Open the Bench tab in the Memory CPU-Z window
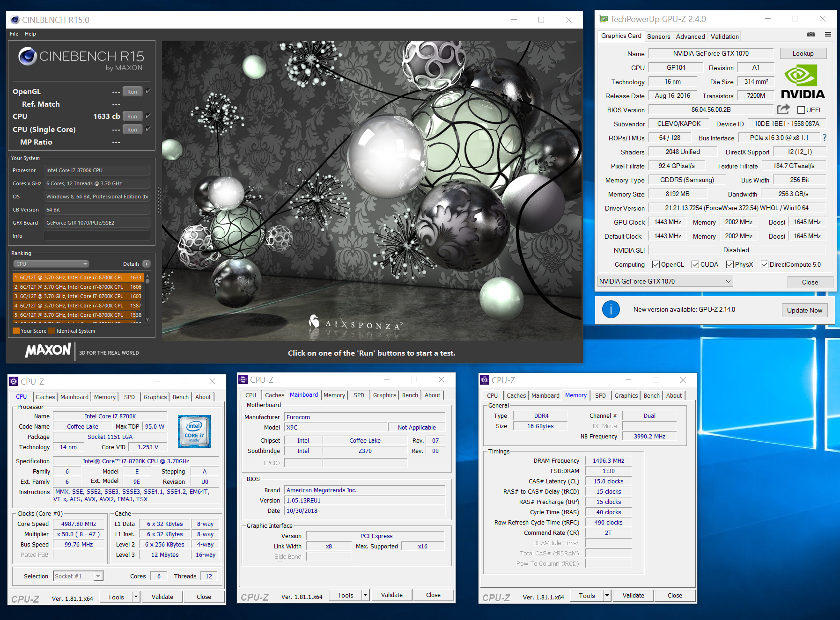The height and width of the screenshot is (620, 840). [651, 395]
